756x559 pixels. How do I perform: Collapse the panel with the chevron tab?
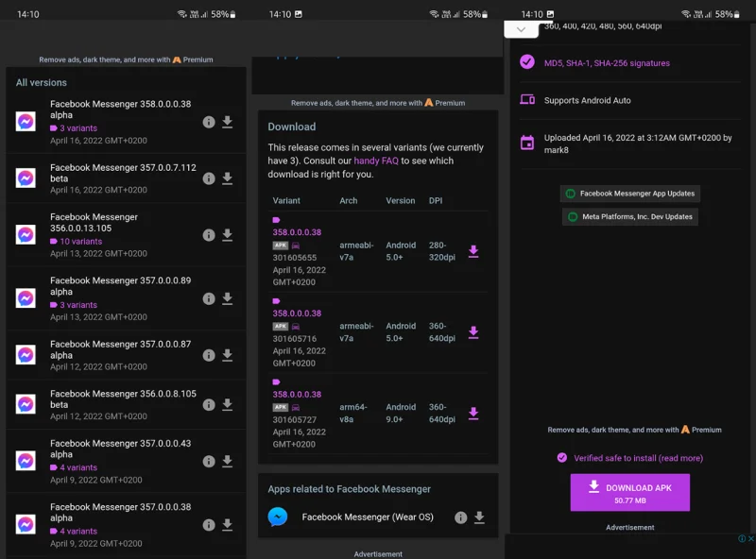521,29
